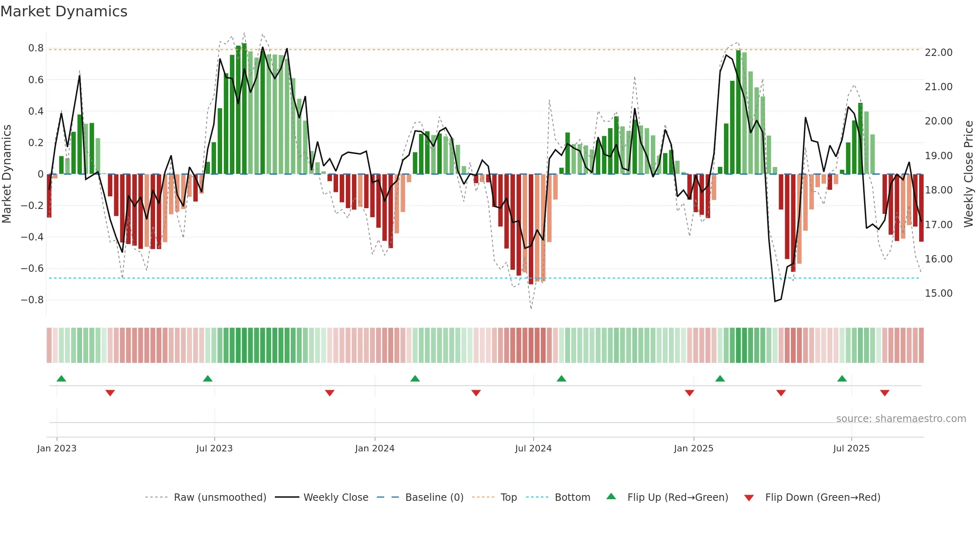Click the −0.4 left axis tick

32,237
